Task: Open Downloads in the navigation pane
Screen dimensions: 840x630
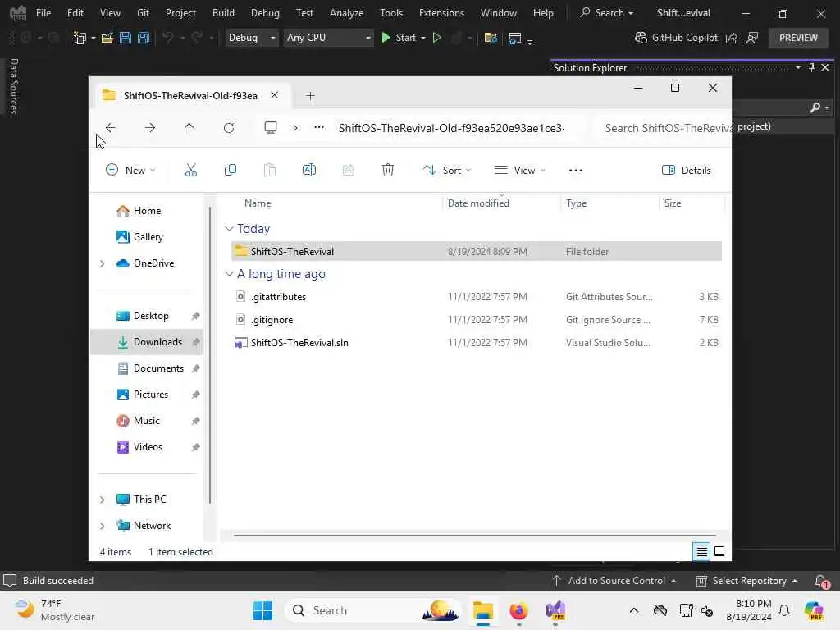Action: 147,342
